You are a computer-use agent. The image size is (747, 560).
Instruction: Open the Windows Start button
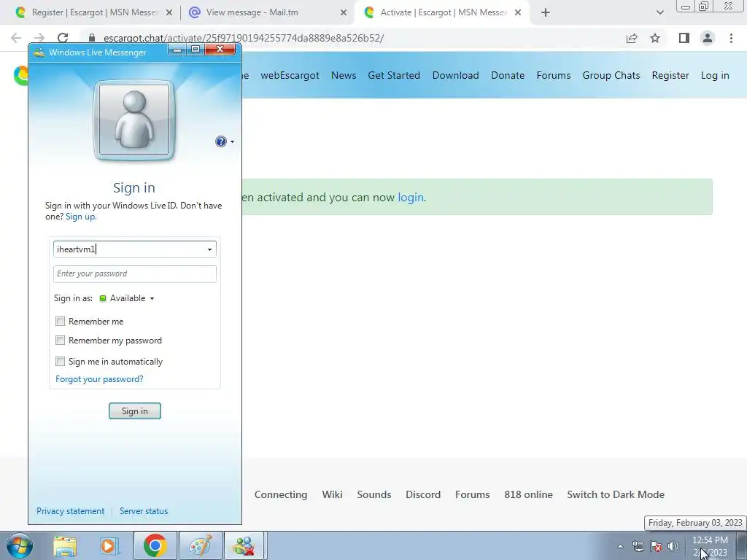[x=19, y=545]
